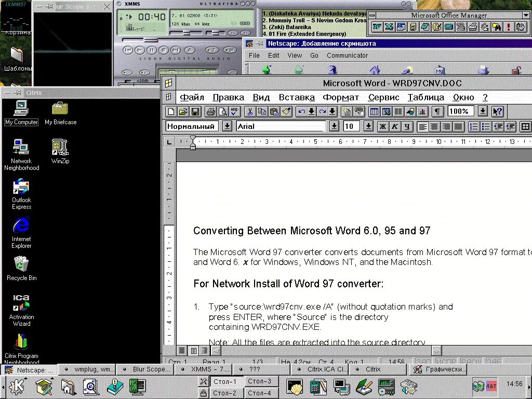Image resolution: width=532 pixels, height=399 pixels.
Task: Copy selection using the Copy icon
Action: click(x=262, y=111)
